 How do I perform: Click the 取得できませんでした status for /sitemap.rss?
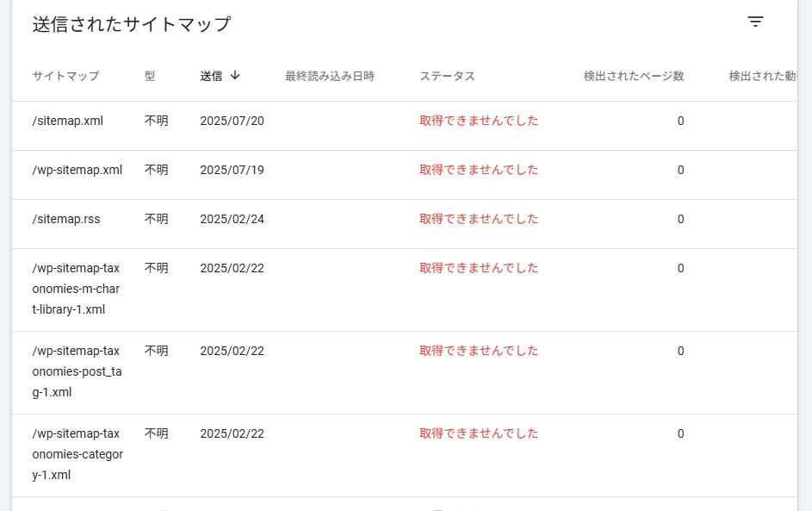479,219
